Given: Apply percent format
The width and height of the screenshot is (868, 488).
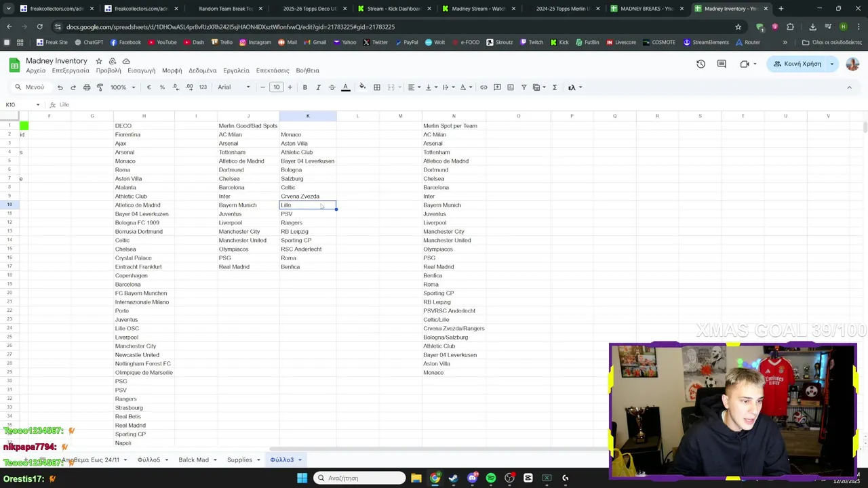Looking at the screenshot, I should click(x=162, y=87).
